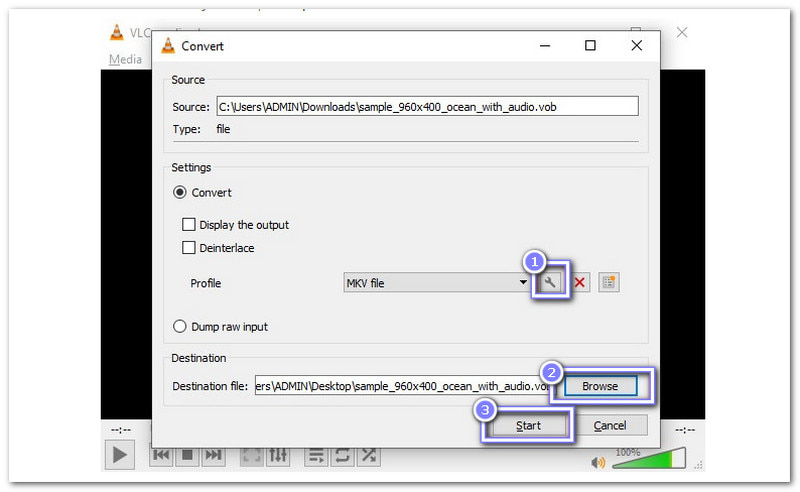Mute audio via speaker icon
800x492 pixels.
coord(600,462)
